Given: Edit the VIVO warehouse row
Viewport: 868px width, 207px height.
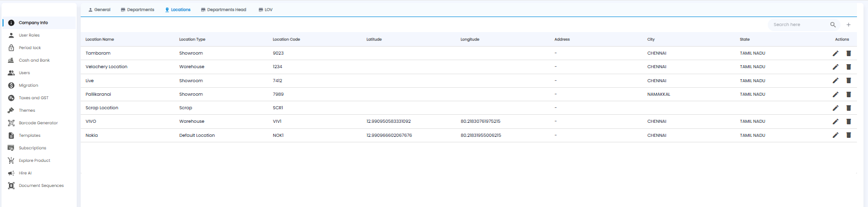Looking at the screenshot, I should (835, 121).
